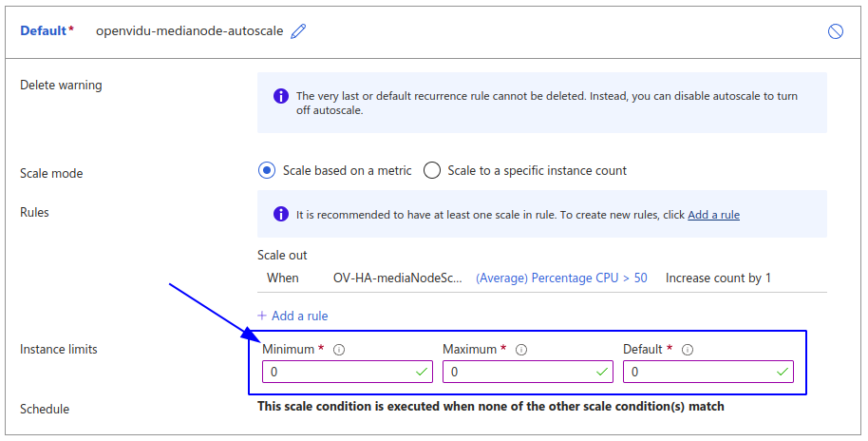Select the Scale based on a metric option
This screenshot has height=441, width=868.
pos(267,171)
